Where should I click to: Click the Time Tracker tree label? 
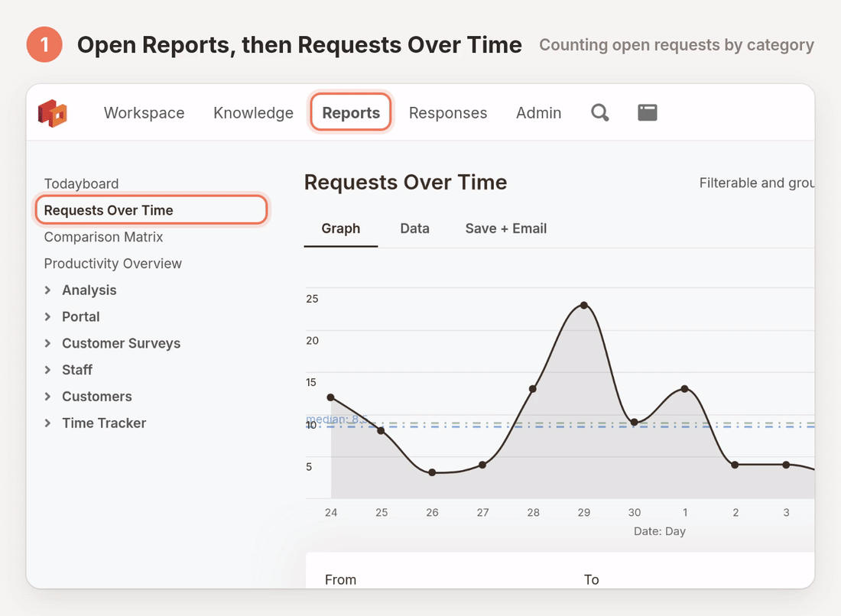pos(104,423)
